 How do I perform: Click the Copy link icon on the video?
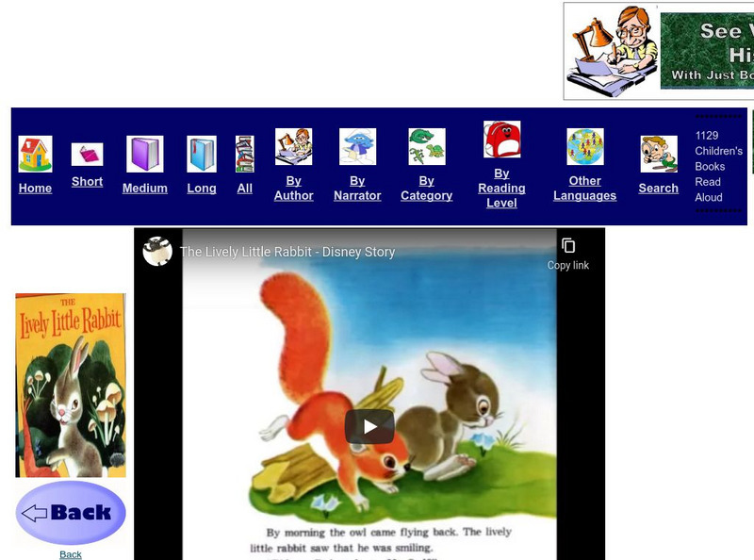click(568, 246)
